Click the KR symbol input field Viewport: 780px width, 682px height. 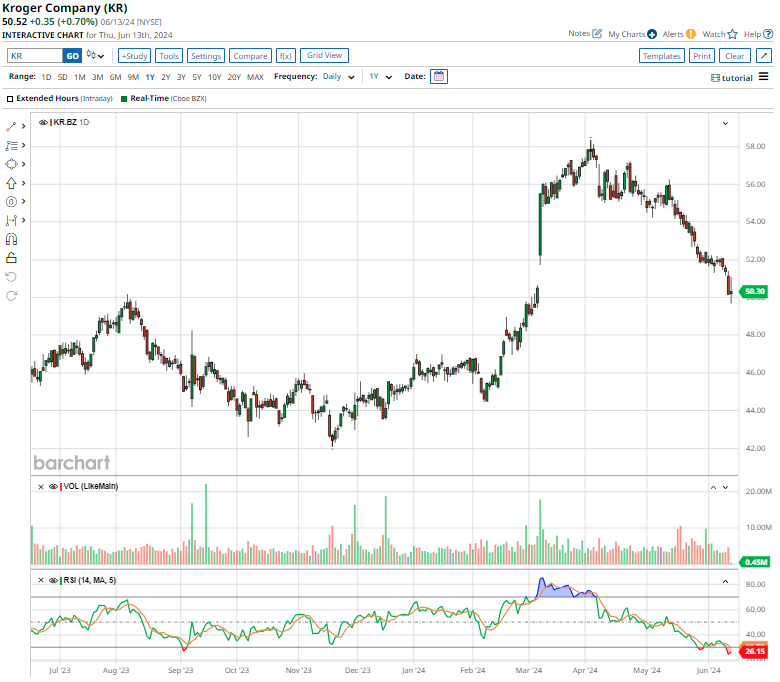35,56
